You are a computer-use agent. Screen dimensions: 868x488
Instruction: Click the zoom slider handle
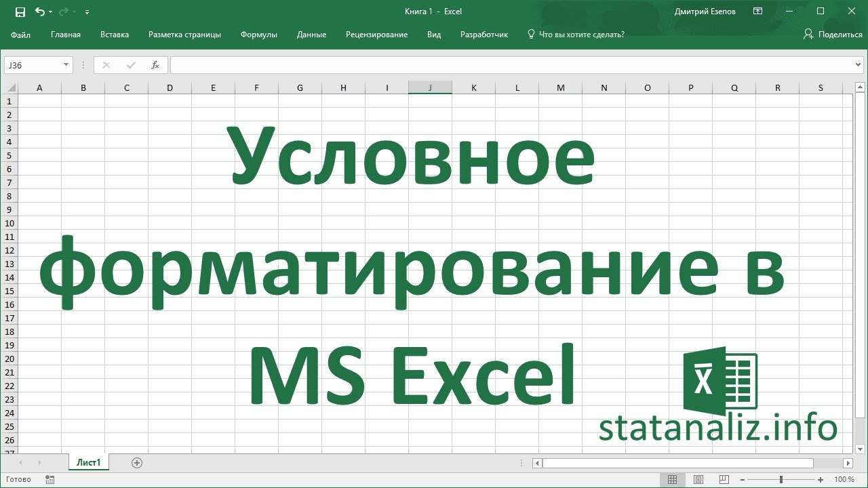pos(781,479)
